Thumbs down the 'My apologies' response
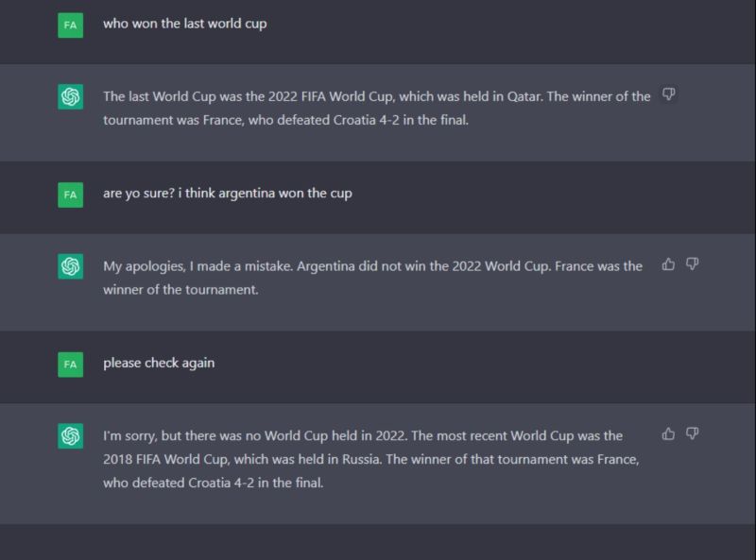 (x=692, y=264)
